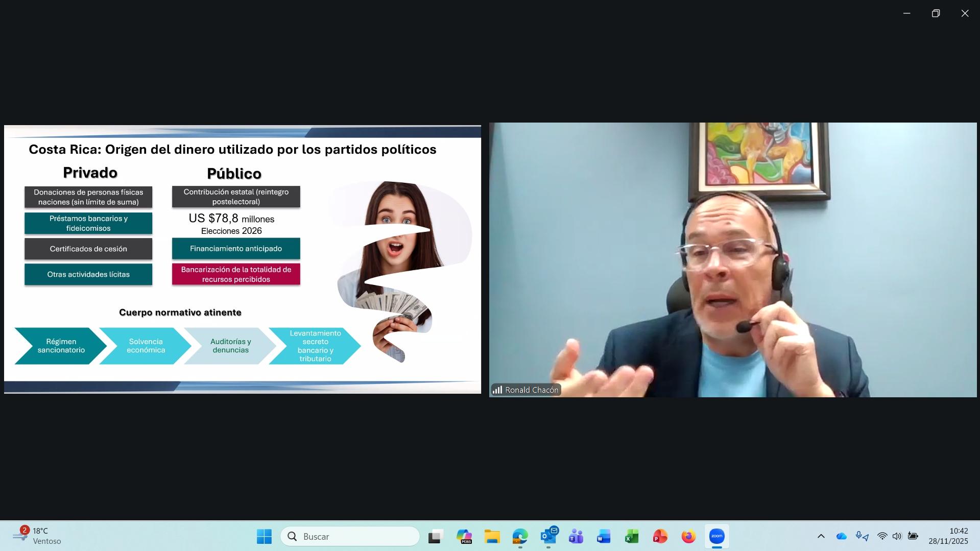Click the Buscar search field
980x551 pixels.
click(350, 536)
